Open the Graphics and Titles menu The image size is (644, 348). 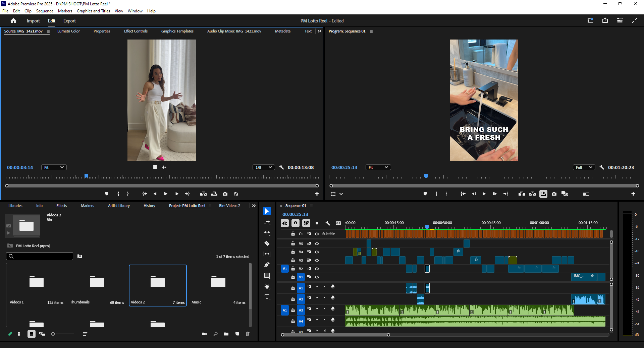point(93,11)
